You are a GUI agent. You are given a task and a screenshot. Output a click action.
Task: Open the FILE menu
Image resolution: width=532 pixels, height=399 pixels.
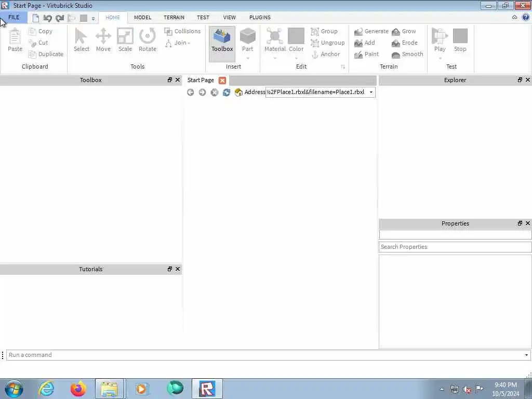click(14, 17)
